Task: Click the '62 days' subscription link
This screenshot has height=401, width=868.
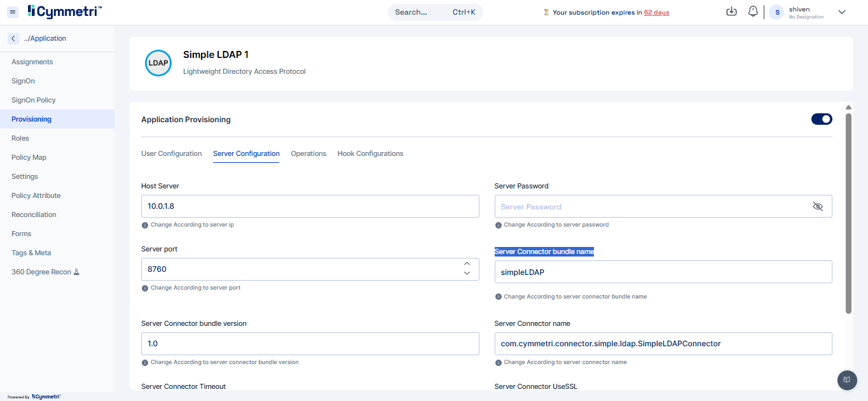Action: coord(656,12)
